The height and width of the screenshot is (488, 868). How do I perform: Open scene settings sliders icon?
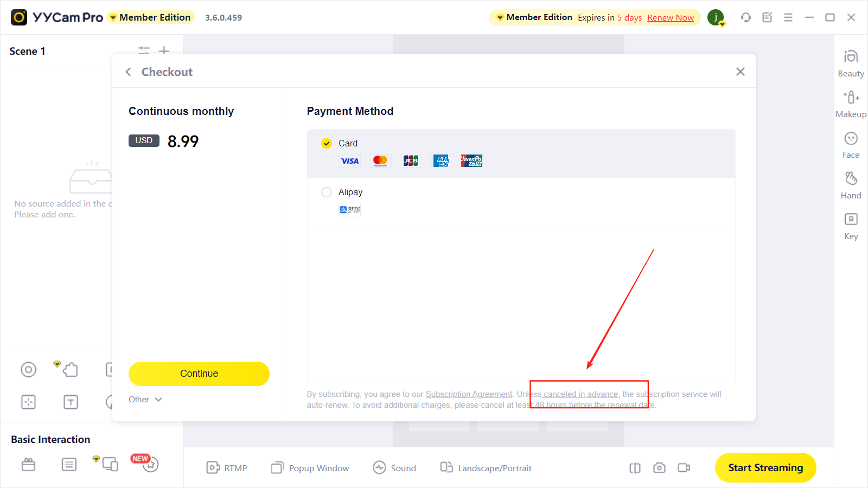point(144,50)
